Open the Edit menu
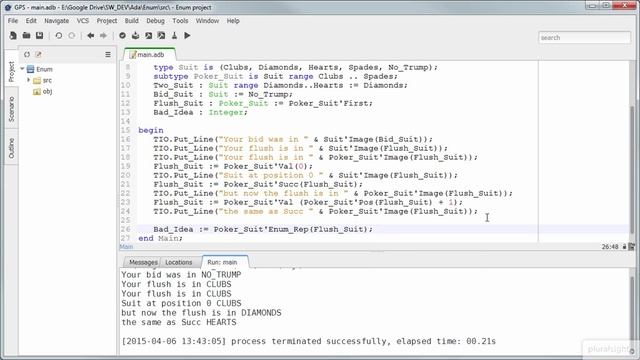 click(x=31, y=21)
